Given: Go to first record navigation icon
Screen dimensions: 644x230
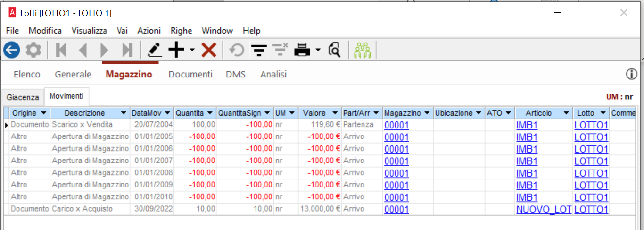Looking at the screenshot, I should click(61, 50).
